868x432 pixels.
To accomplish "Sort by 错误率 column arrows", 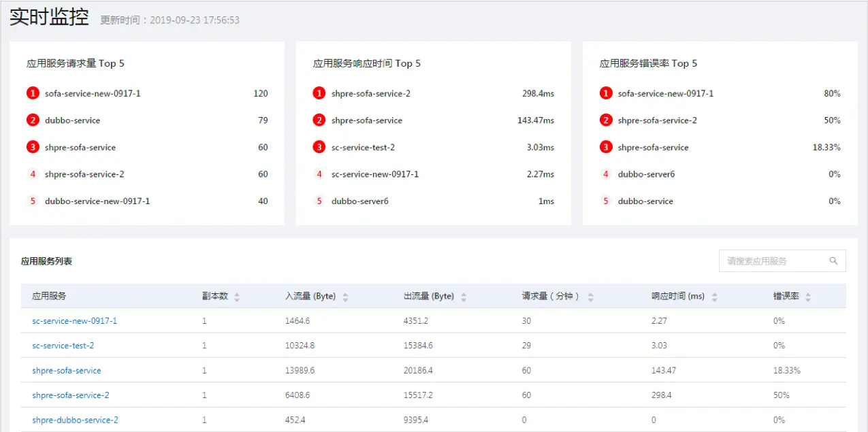I will pyautogui.click(x=808, y=297).
